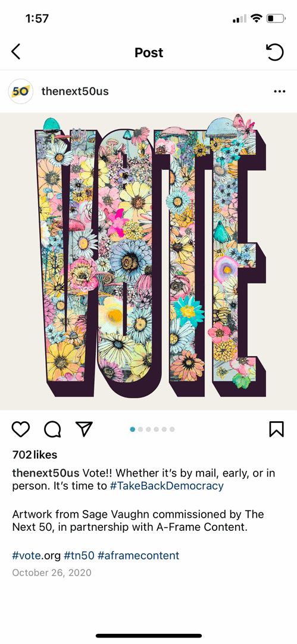Open thenext50us profile picture

[20, 91]
